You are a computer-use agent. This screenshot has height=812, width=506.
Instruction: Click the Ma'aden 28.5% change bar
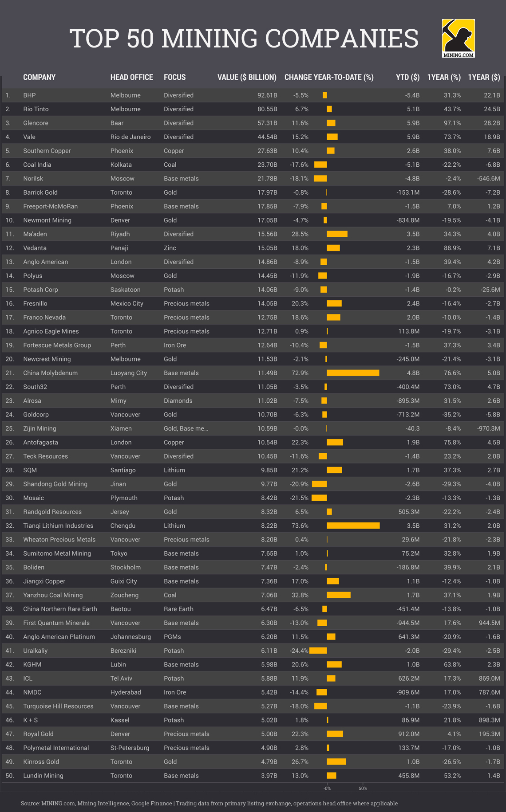pyautogui.click(x=337, y=234)
